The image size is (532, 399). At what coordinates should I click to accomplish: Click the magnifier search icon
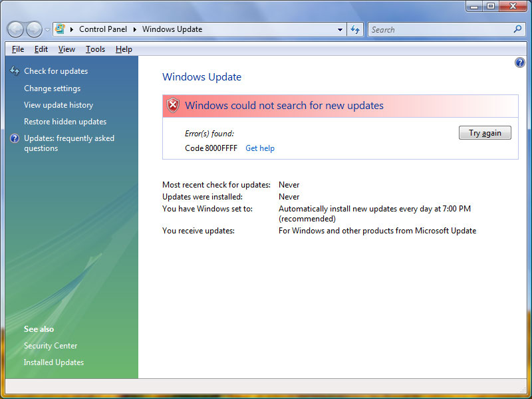click(518, 29)
